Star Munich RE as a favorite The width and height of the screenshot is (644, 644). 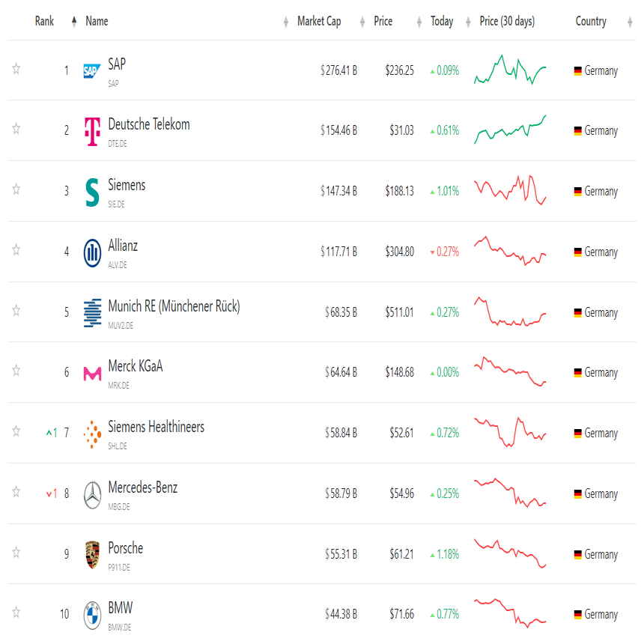(x=16, y=311)
